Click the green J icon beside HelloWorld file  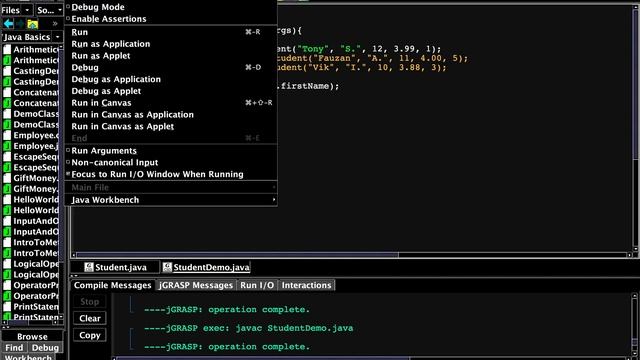[x=7, y=210]
